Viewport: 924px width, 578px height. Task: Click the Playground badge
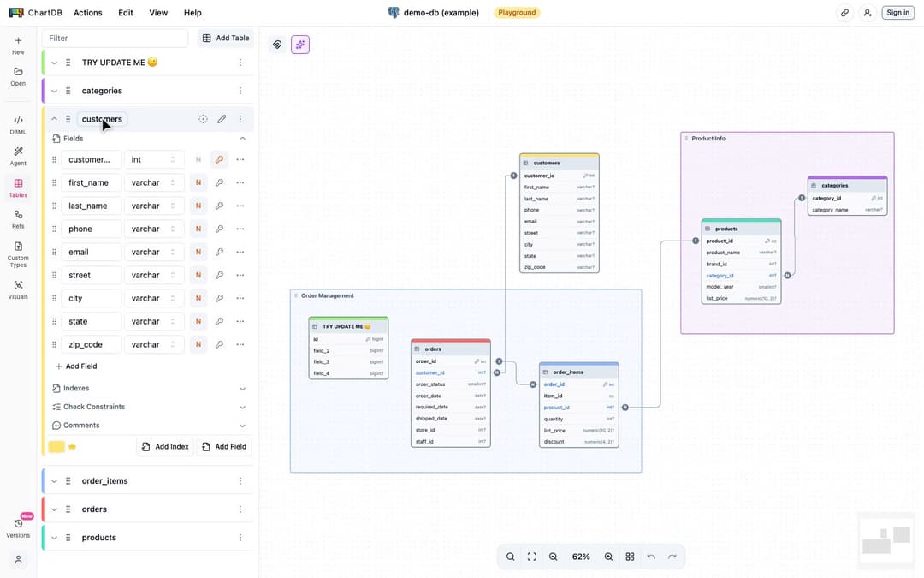pyautogui.click(x=517, y=12)
